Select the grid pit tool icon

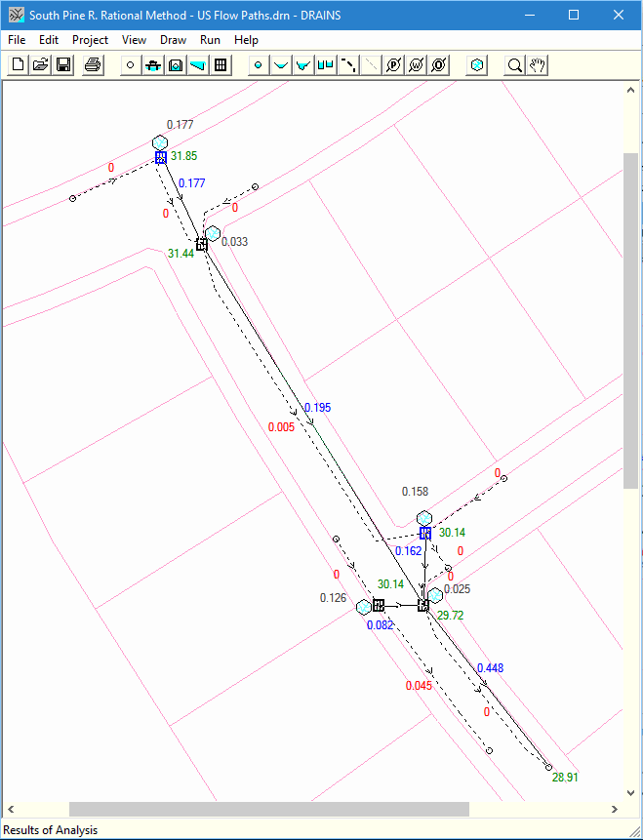tap(221, 65)
